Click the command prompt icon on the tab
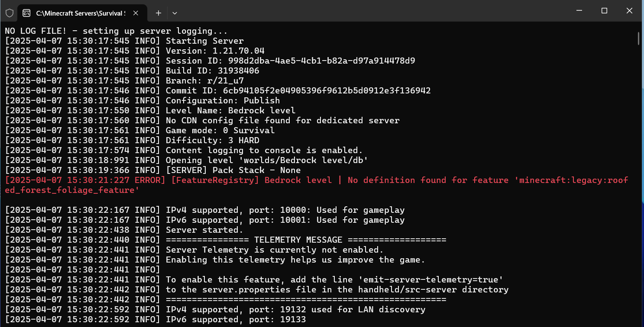 [27, 13]
